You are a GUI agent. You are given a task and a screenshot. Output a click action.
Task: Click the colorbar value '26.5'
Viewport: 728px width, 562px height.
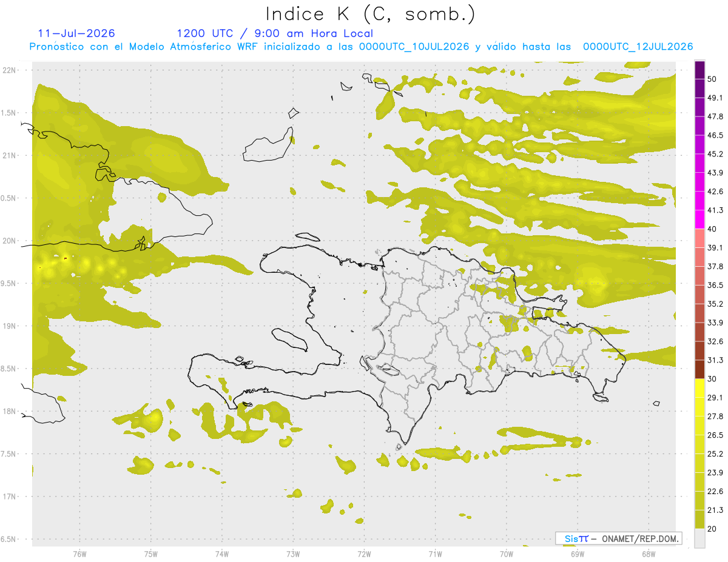pos(716,435)
